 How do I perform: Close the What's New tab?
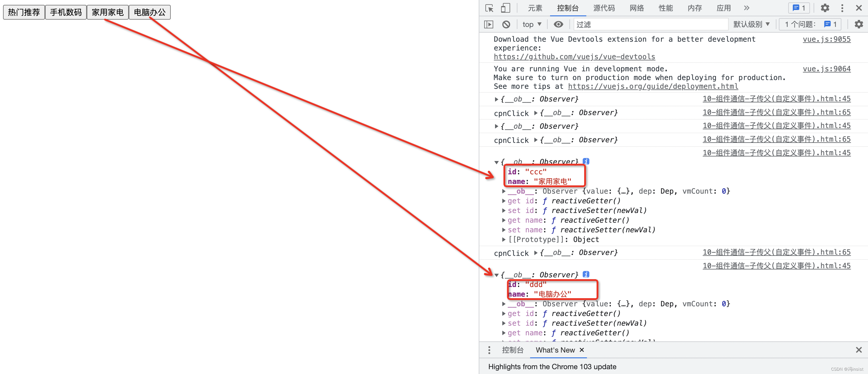pyautogui.click(x=581, y=350)
